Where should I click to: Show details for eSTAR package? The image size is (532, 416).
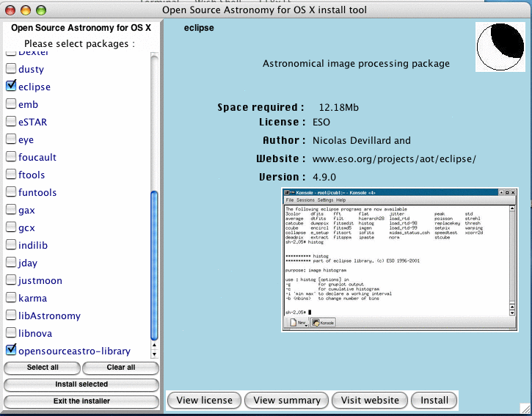(x=32, y=122)
